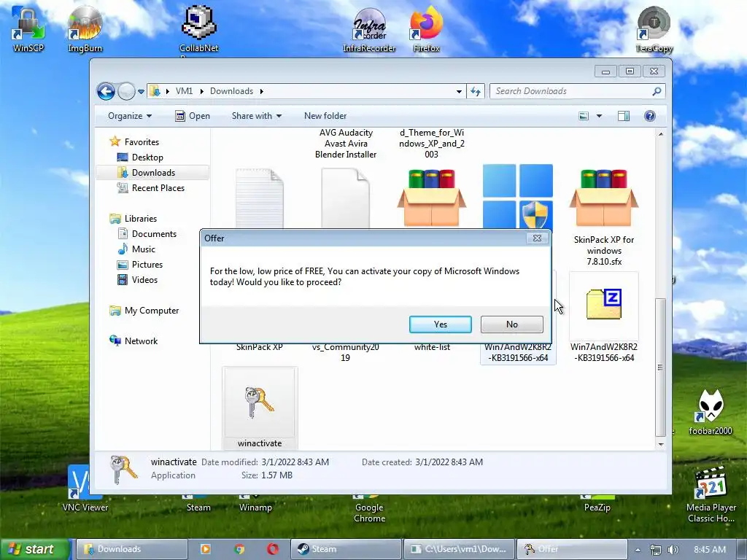
Task: Show the preview pane in Explorer
Action: click(x=624, y=116)
